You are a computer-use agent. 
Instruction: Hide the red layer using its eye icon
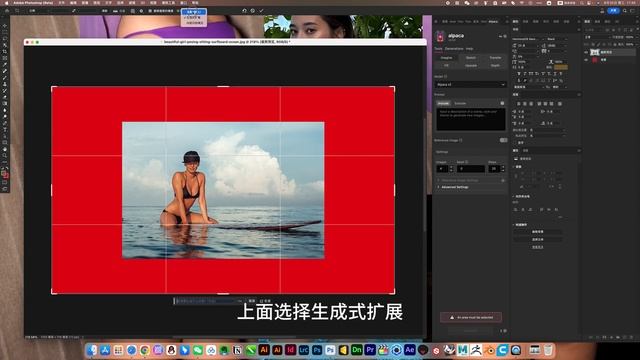[587, 60]
